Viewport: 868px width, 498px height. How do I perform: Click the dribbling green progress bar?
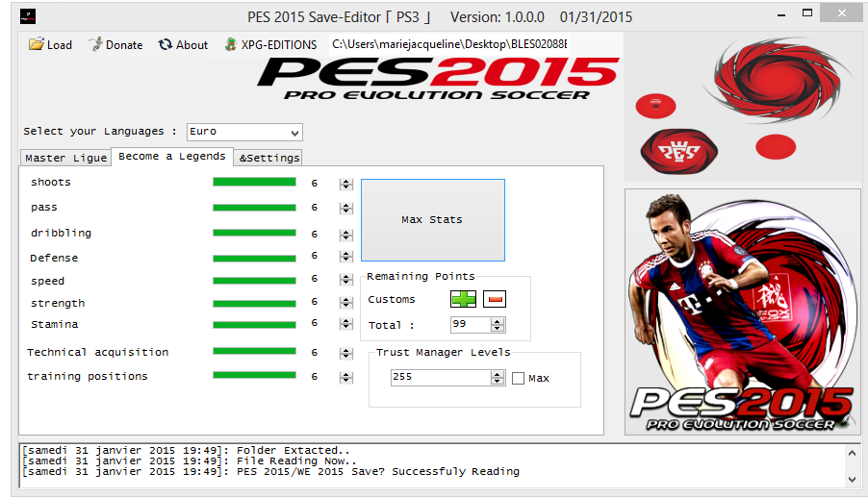(x=254, y=233)
